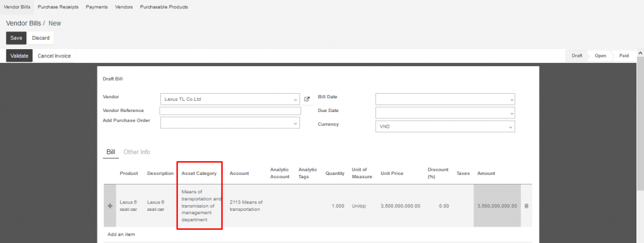Click the Taxes column header
Viewport: 644px width, 243px height.
point(463,174)
